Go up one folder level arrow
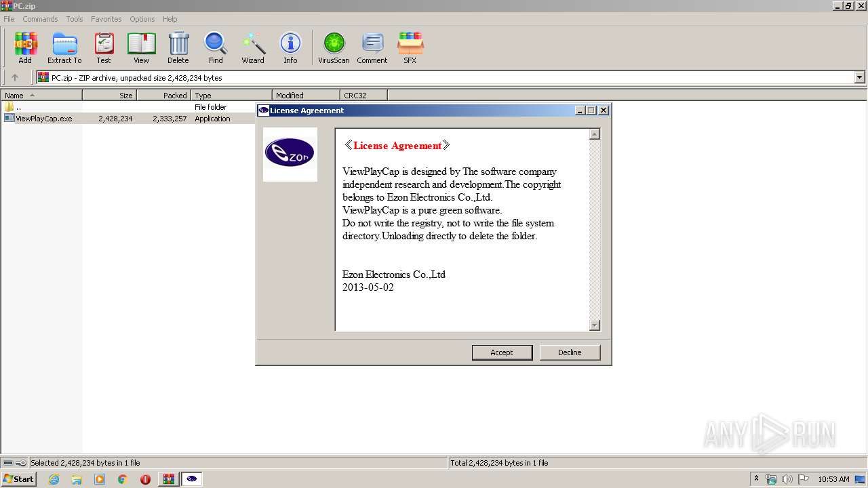The width and height of the screenshot is (868, 488). point(15,77)
